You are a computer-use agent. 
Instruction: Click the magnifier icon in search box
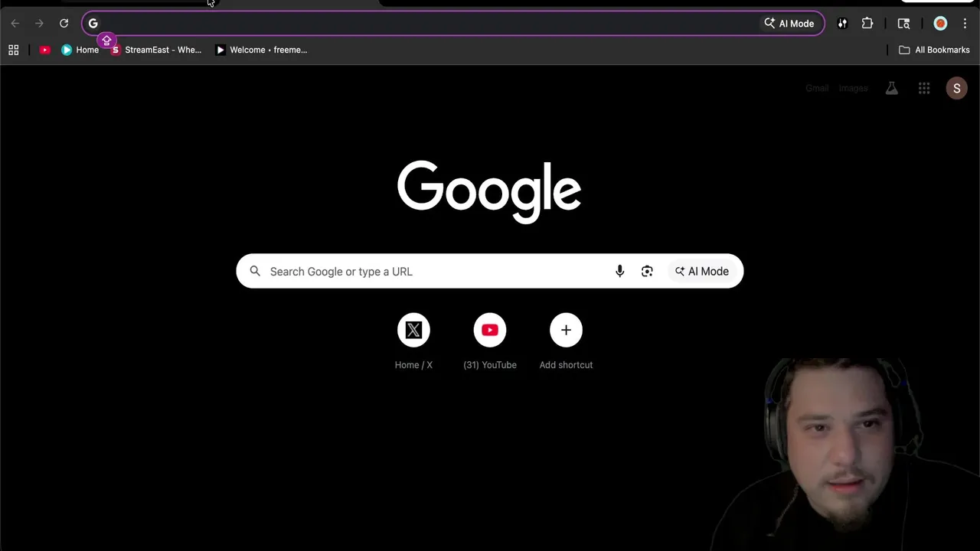tap(255, 271)
